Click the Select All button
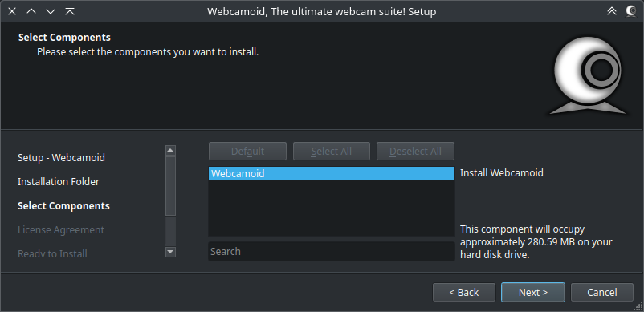The height and width of the screenshot is (312, 644). tap(332, 152)
